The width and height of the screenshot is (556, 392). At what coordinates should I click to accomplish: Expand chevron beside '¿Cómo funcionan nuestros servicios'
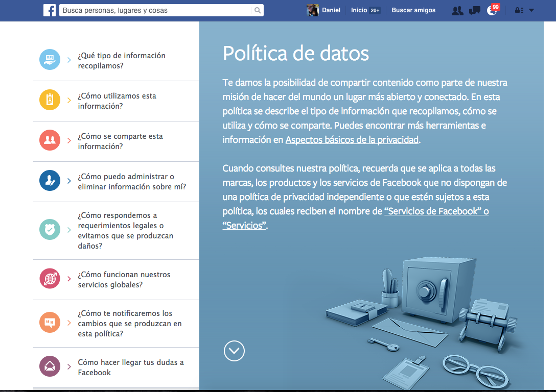point(69,279)
